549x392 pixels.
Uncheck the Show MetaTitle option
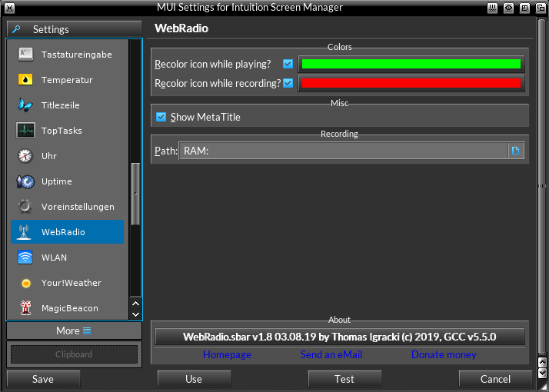pyautogui.click(x=161, y=117)
